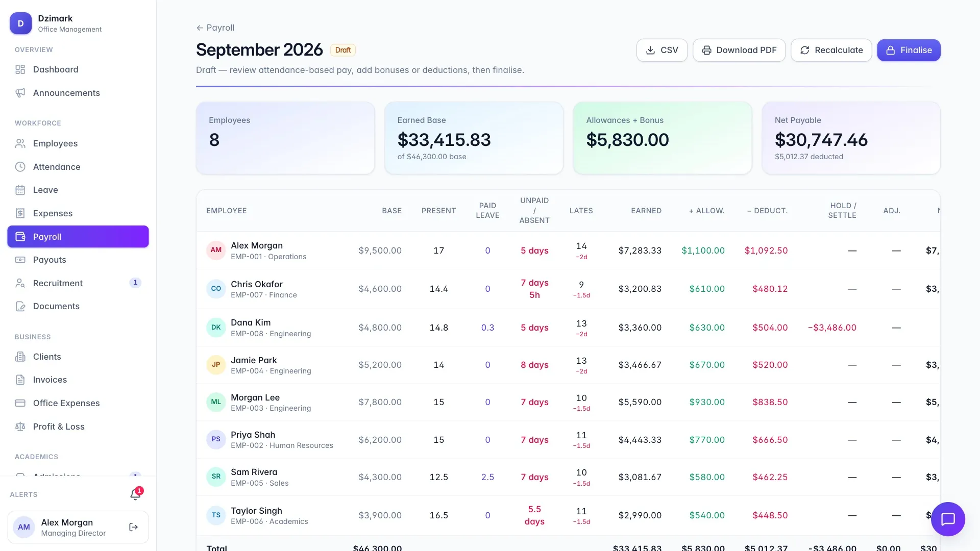Click the Earned Base amount $33,415.83
This screenshot has width=980, height=551.
coord(444,140)
